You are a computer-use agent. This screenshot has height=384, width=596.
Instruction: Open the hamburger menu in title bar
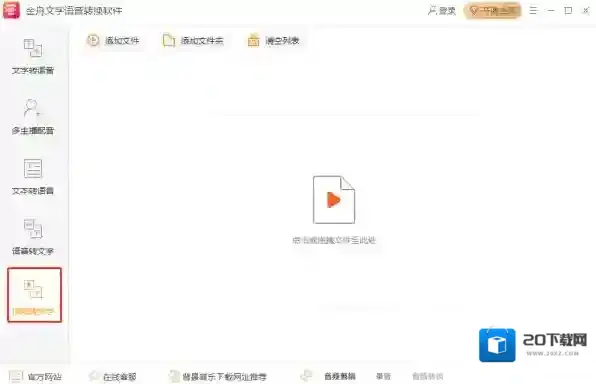(x=533, y=10)
